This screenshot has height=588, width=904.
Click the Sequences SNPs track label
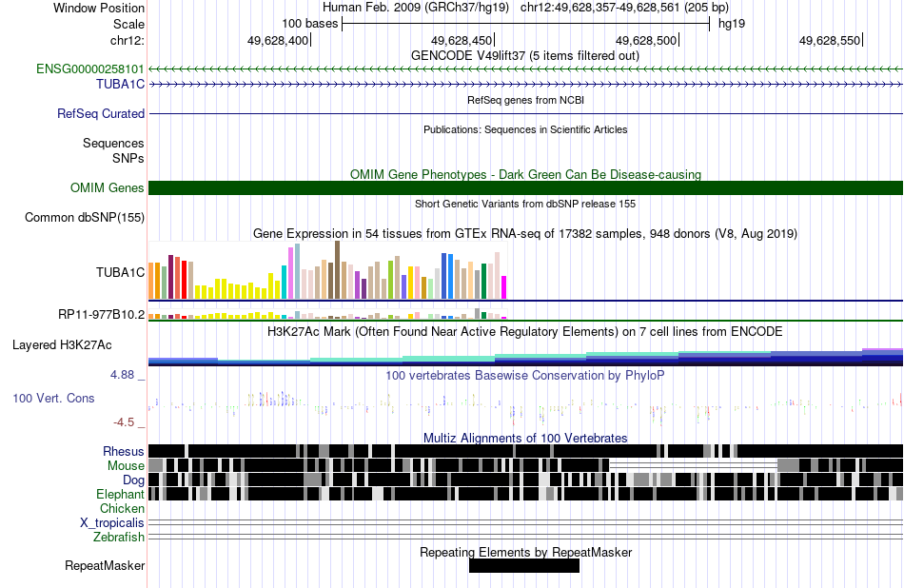pos(113,150)
